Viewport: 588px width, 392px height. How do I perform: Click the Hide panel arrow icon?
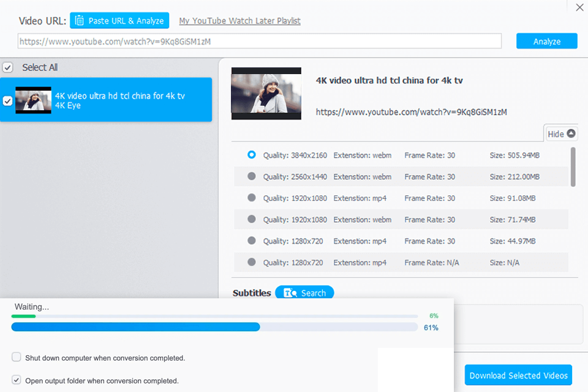click(x=570, y=132)
